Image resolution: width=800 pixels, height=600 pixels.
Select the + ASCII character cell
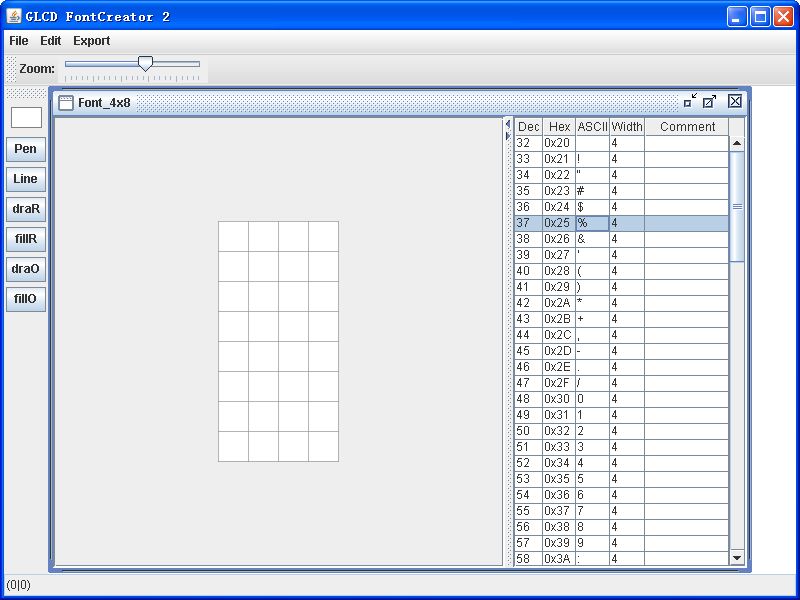(592, 319)
